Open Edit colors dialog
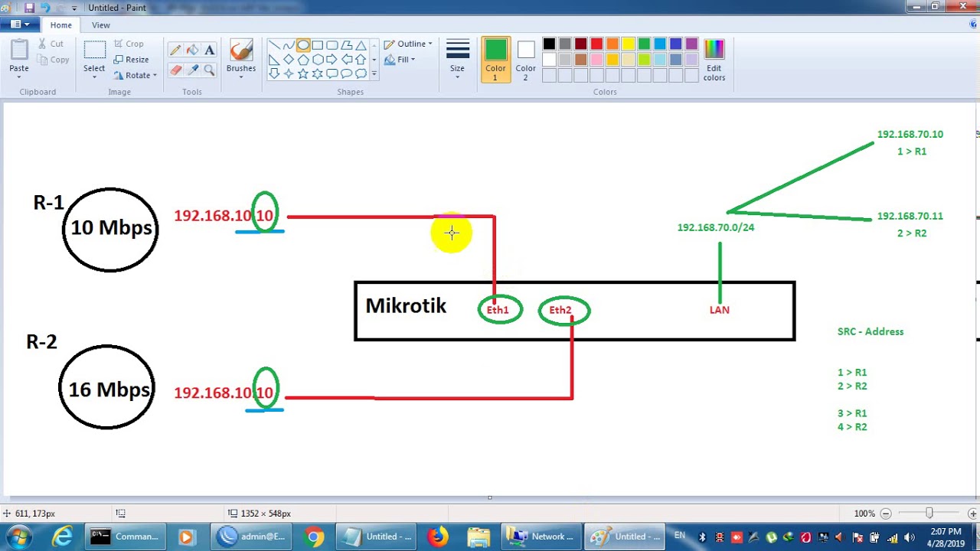This screenshot has height=551, width=980. 714,60
